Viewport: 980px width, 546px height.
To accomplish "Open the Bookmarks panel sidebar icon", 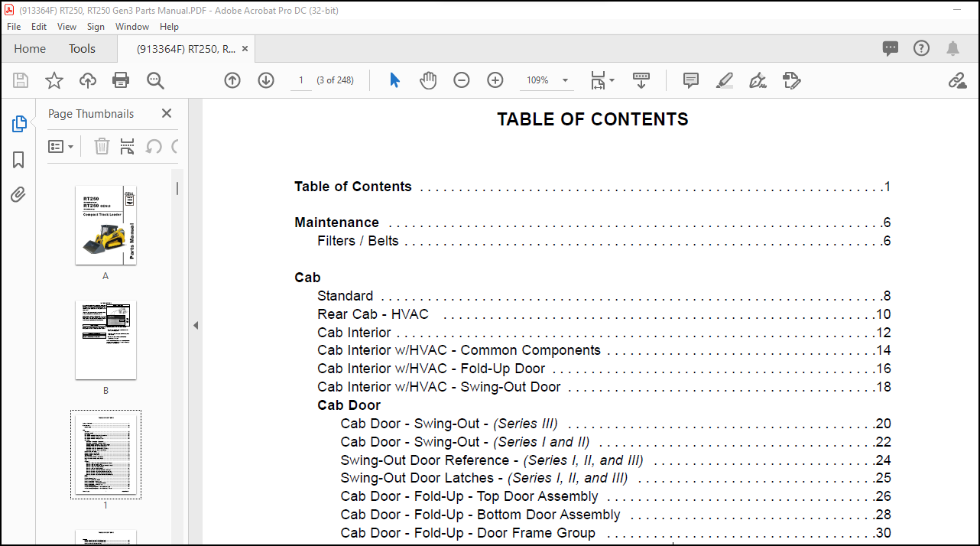I will [19, 160].
